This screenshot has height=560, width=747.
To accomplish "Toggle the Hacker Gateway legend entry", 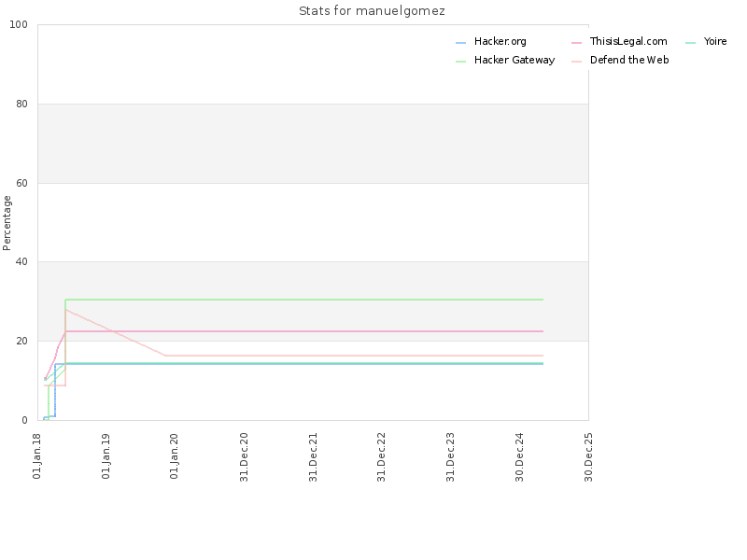I will pyautogui.click(x=505, y=60).
